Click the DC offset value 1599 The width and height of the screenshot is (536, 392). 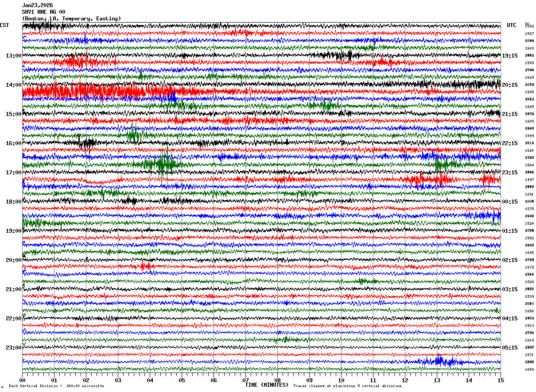529,136
